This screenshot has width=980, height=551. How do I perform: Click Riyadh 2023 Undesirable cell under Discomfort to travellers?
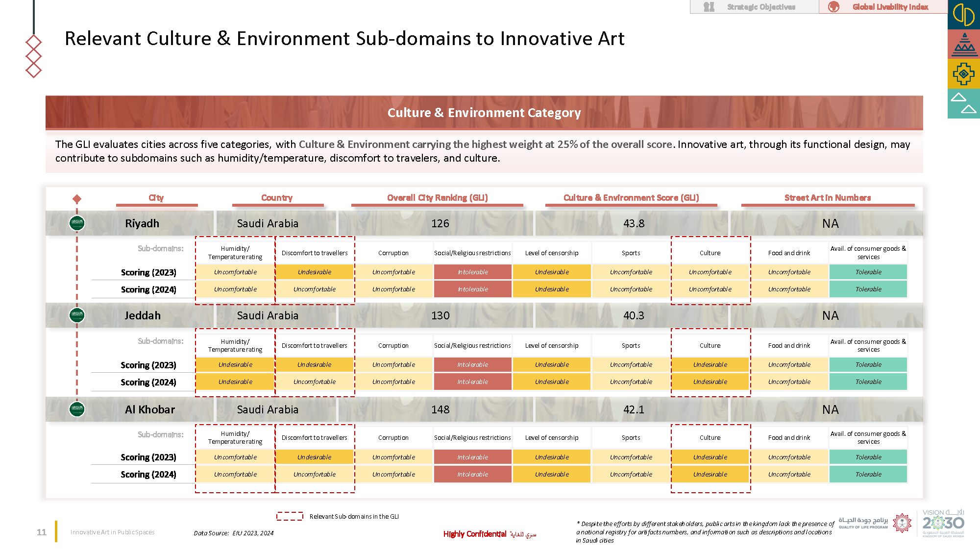[315, 272]
